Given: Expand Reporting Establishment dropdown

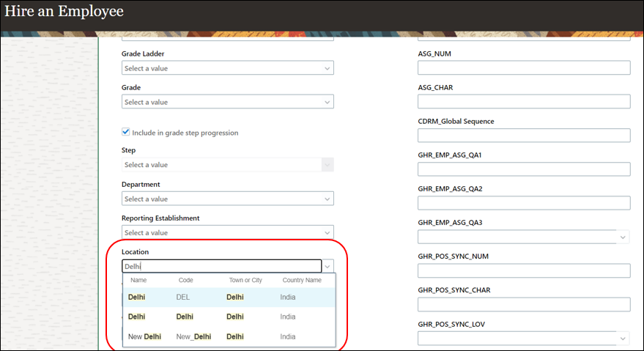Looking at the screenshot, I should [x=327, y=232].
